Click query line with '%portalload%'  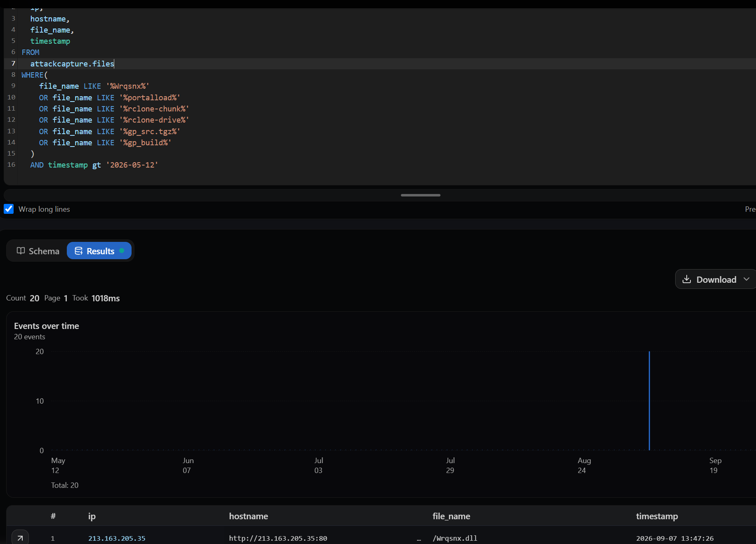[x=109, y=97]
